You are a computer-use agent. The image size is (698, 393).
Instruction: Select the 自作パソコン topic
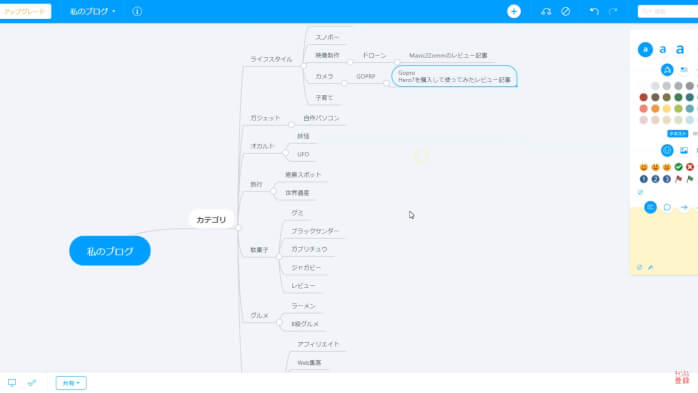[x=321, y=118]
